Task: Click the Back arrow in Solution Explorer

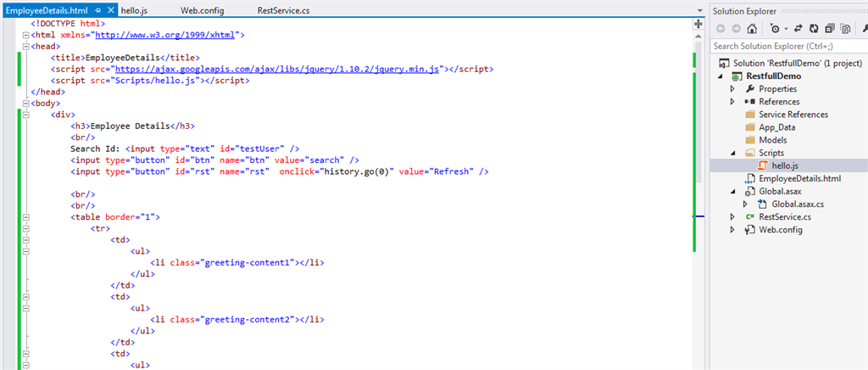Action: point(721,29)
